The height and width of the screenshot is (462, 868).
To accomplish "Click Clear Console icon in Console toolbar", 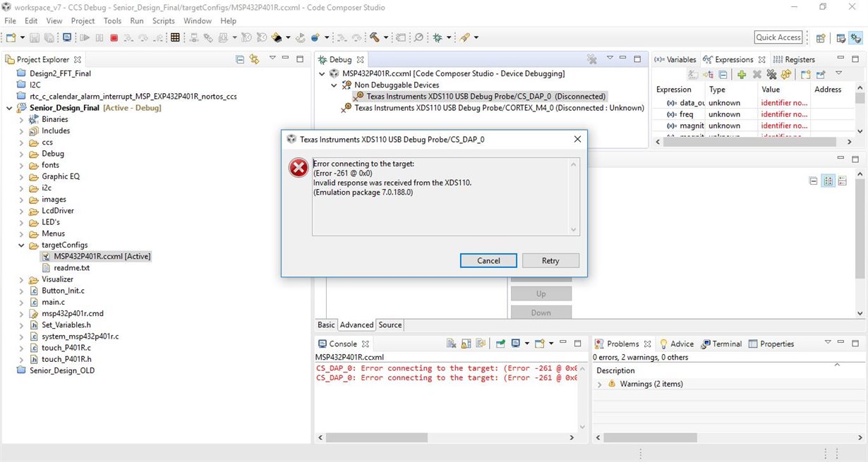I will point(452,344).
